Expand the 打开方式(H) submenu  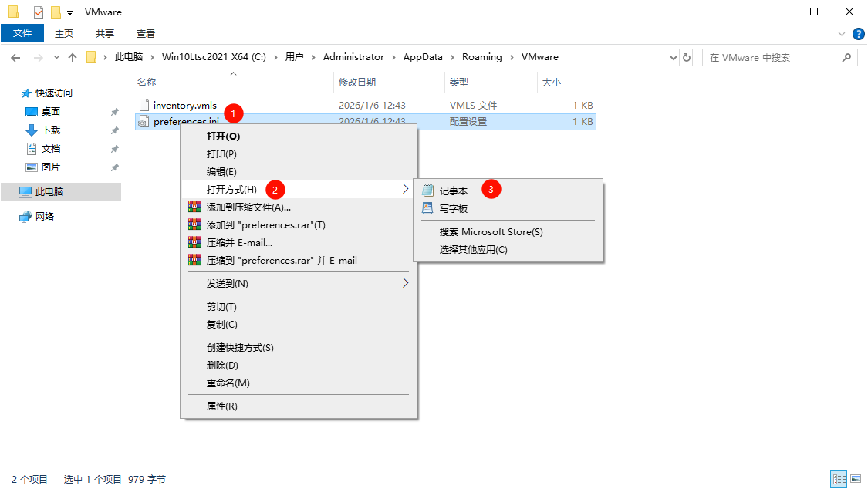click(299, 189)
